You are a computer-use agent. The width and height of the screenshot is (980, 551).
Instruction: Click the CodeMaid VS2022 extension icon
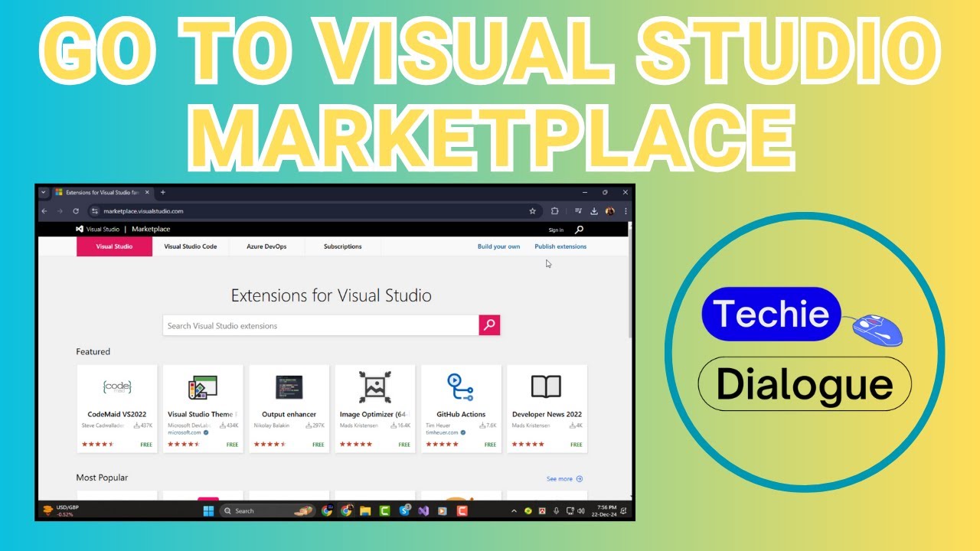[x=117, y=386]
